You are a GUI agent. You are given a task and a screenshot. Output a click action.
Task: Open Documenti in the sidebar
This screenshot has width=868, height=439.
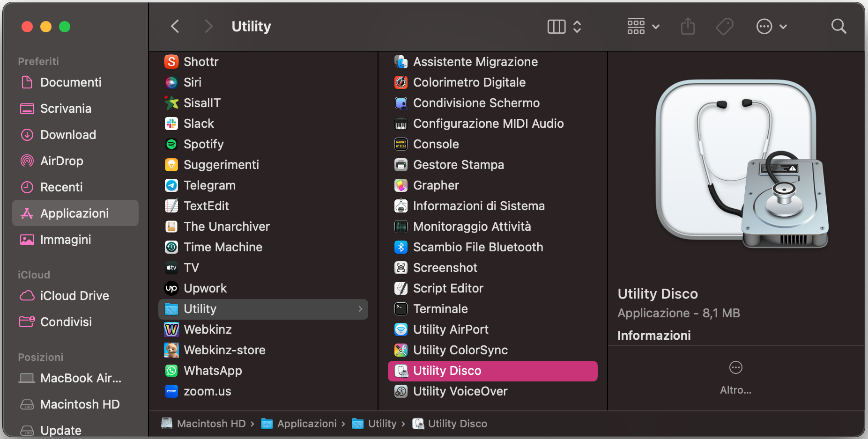coord(75,82)
